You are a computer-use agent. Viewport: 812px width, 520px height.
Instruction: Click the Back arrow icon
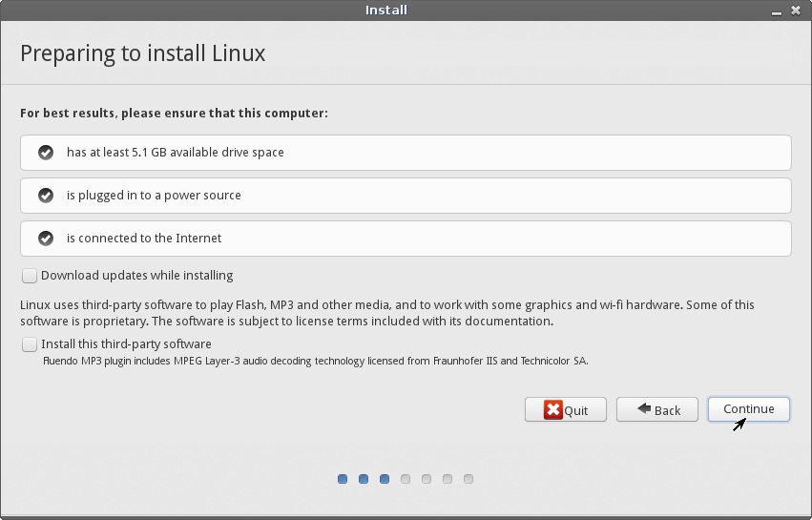(644, 408)
